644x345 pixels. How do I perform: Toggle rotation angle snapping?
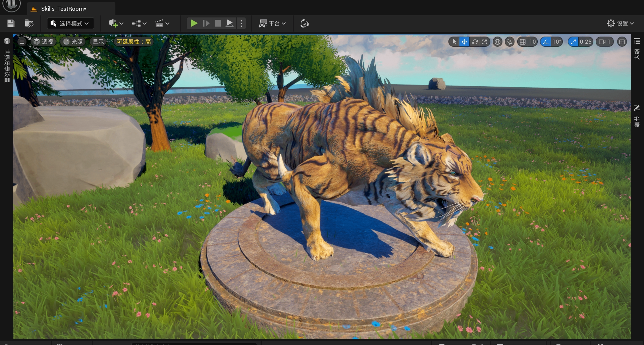pos(546,42)
